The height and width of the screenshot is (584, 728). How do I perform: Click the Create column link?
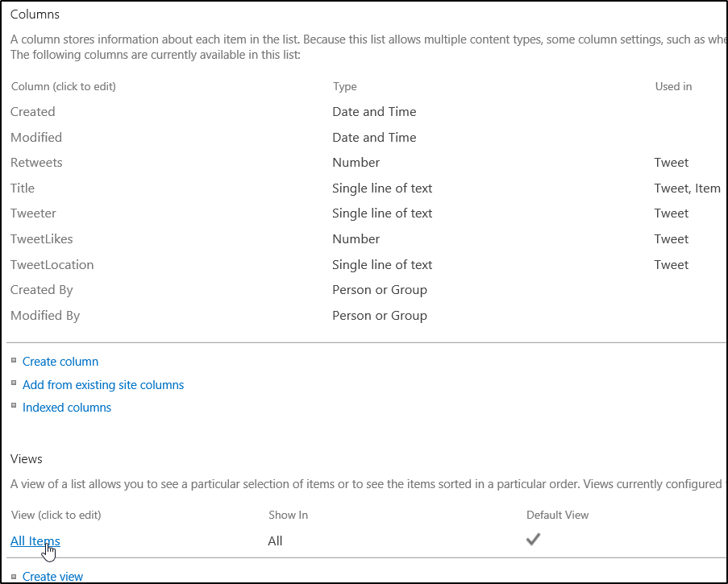(x=60, y=362)
